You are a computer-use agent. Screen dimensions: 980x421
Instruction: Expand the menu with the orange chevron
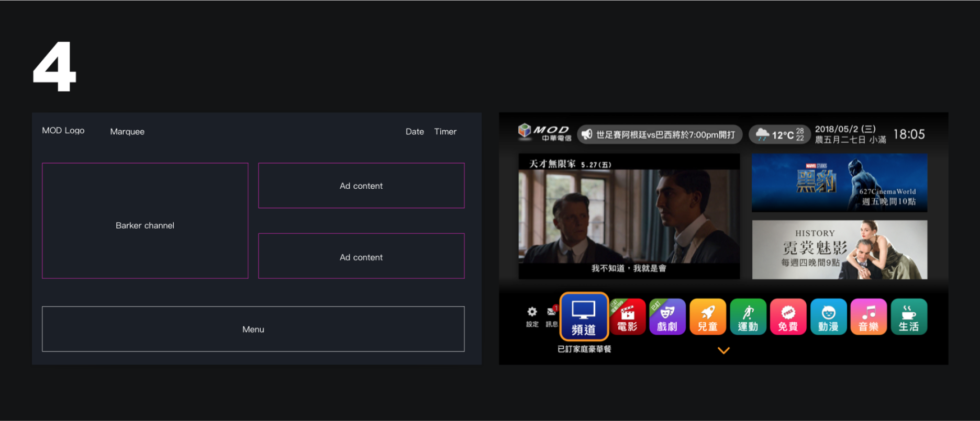tap(723, 350)
